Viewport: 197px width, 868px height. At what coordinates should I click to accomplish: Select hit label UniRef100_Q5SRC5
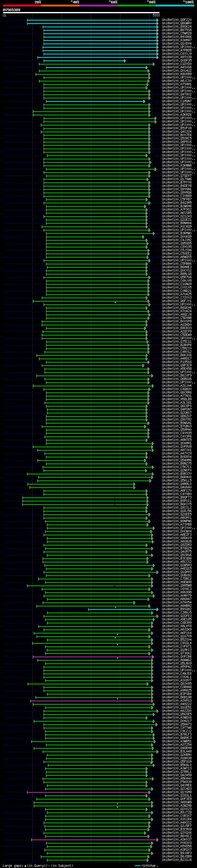177,139
